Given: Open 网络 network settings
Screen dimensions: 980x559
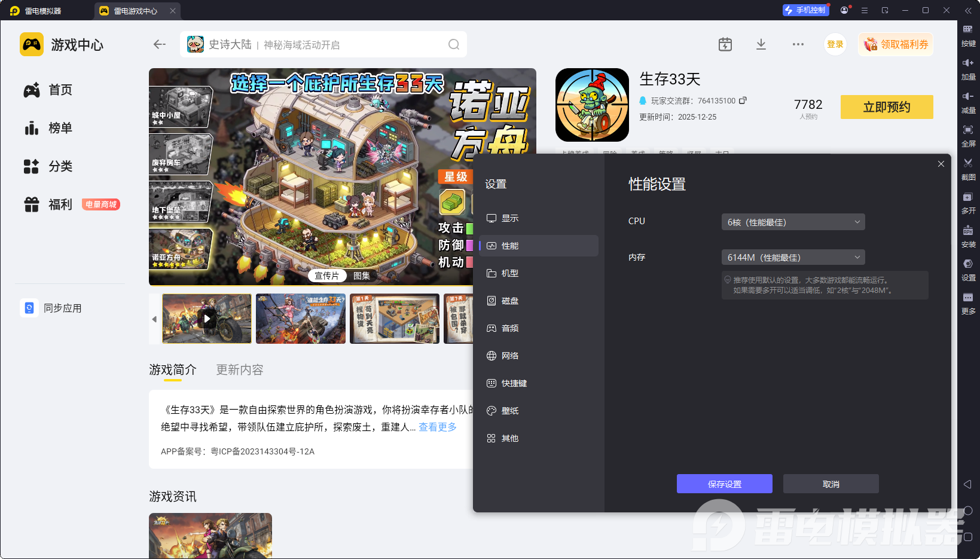Looking at the screenshot, I should (x=538, y=356).
